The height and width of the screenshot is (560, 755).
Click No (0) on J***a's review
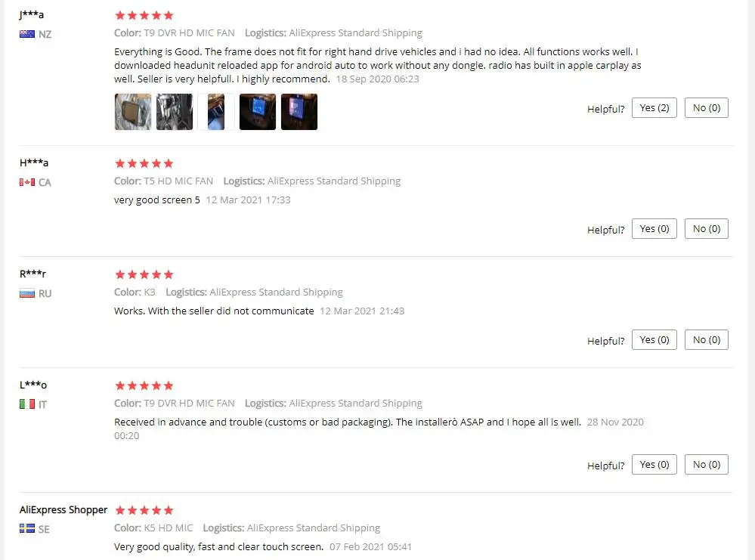[x=707, y=108]
